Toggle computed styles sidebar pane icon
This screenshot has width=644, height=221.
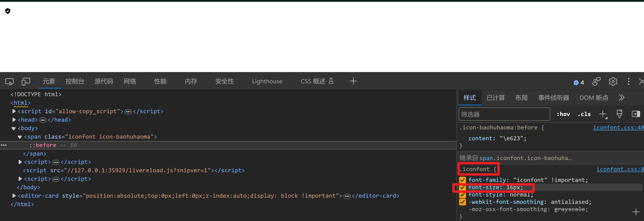coord(636,114)
